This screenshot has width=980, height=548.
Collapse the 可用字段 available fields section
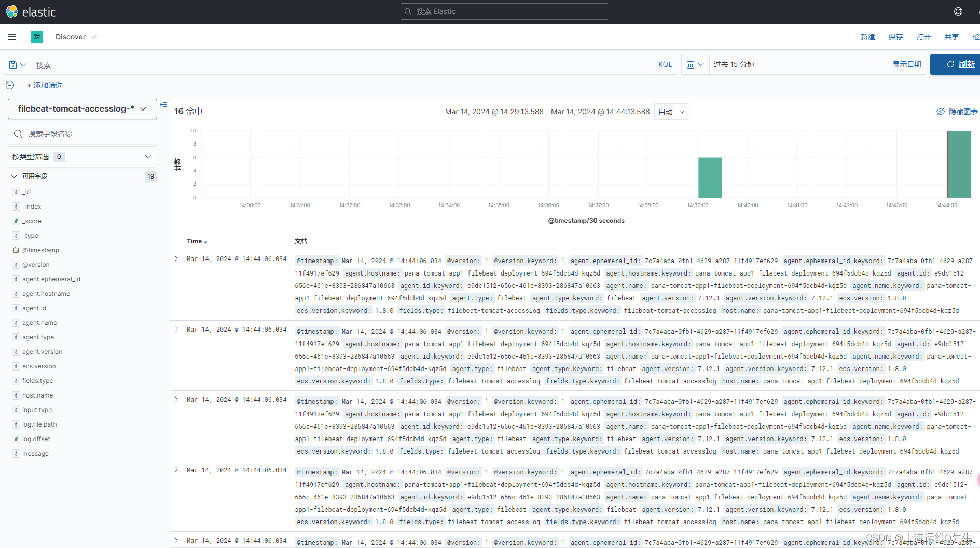click(x=14, y=176)
